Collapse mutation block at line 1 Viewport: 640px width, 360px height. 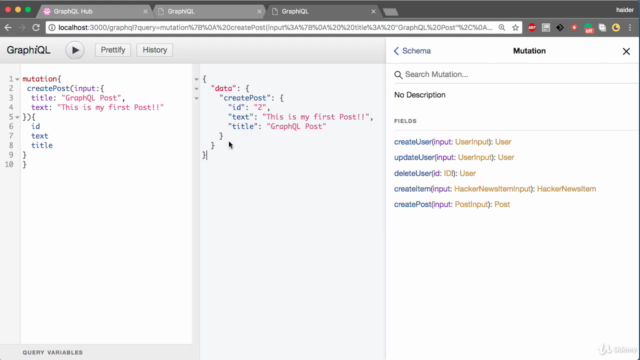[x=17, y=79]
